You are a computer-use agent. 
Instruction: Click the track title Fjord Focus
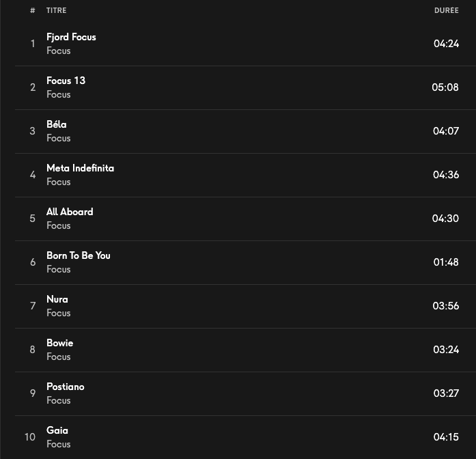(x=71, y=37)
